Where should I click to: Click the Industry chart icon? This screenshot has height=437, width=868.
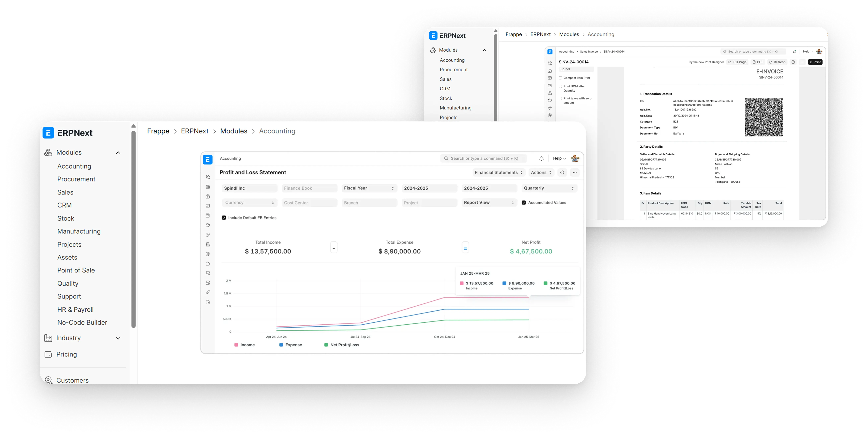[x=48, y=338]
